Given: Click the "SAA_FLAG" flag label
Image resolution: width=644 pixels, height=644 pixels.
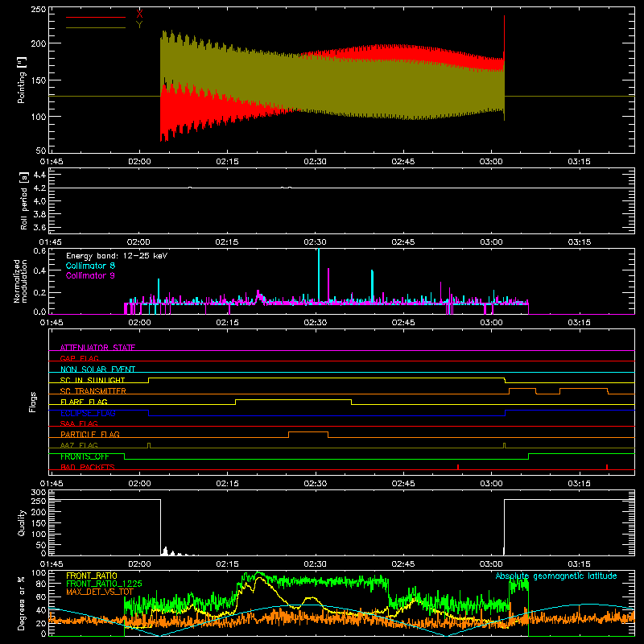Looking at the screenshot, I should [x=79, y=423].
